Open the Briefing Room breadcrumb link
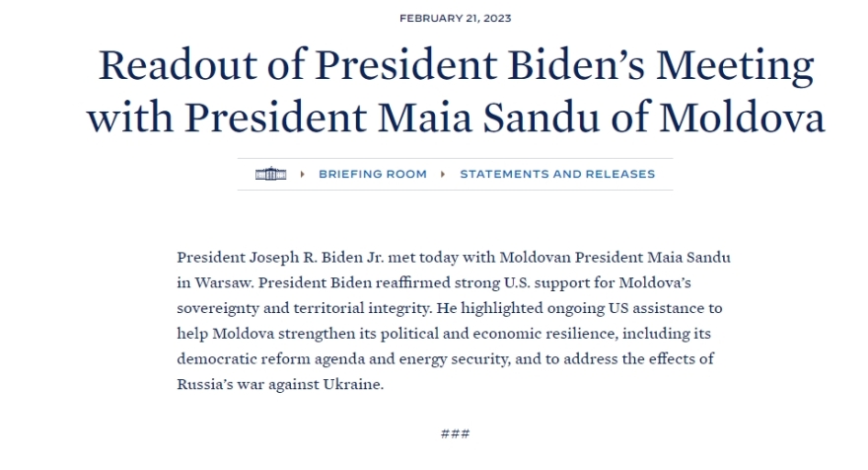868x470 pixels. click(372, 174)
